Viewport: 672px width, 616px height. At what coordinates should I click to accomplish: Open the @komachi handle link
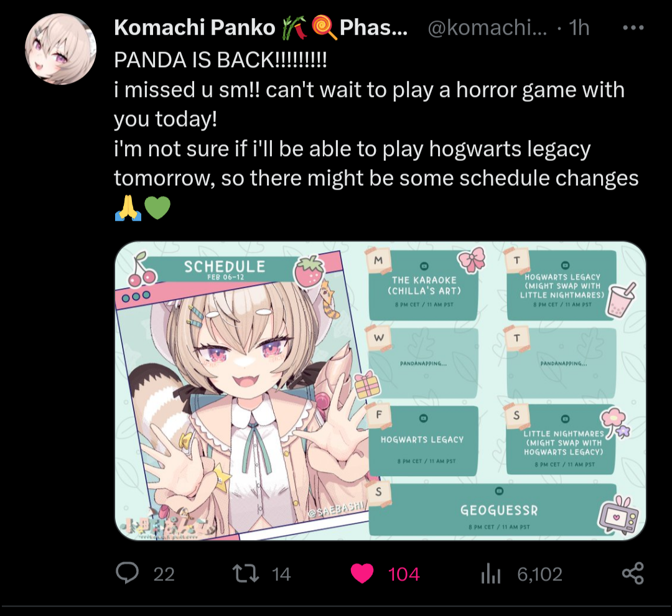click(487, 28)
